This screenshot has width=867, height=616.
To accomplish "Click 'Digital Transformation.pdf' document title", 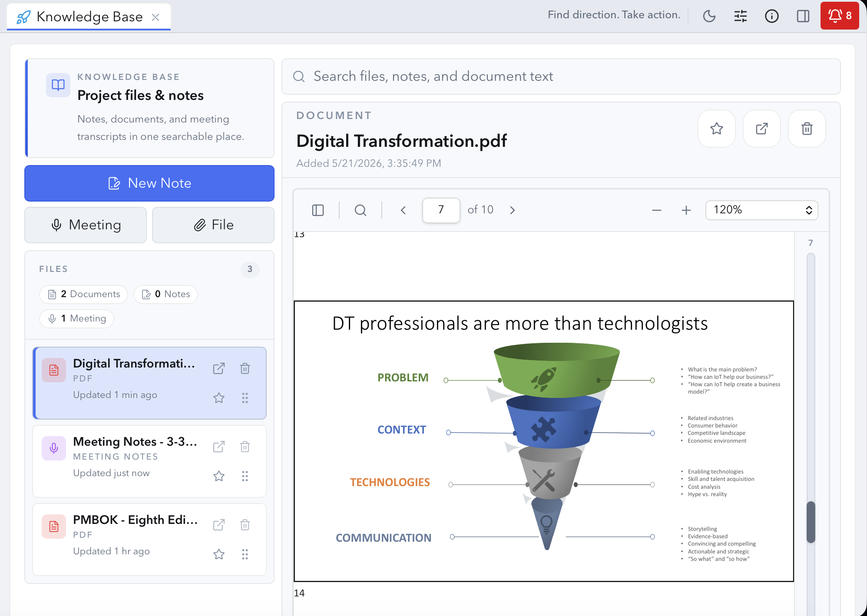I will click(401, 141).
